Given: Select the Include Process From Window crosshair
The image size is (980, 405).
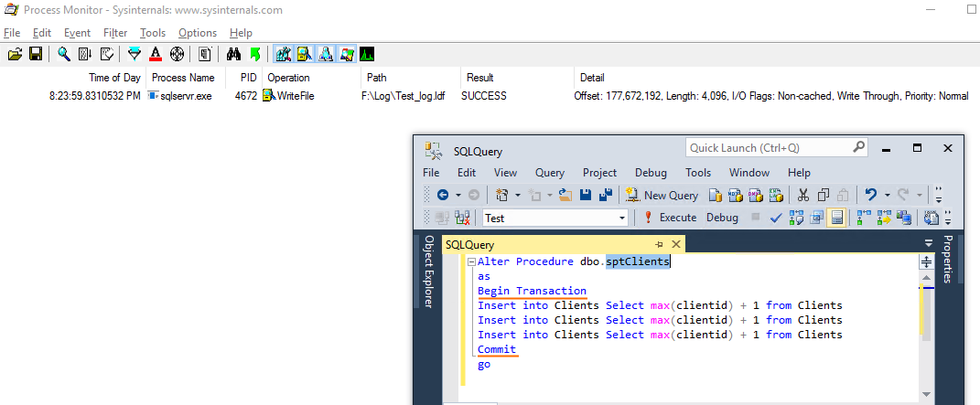Looking at the screenshot, I should coord(177,54).
